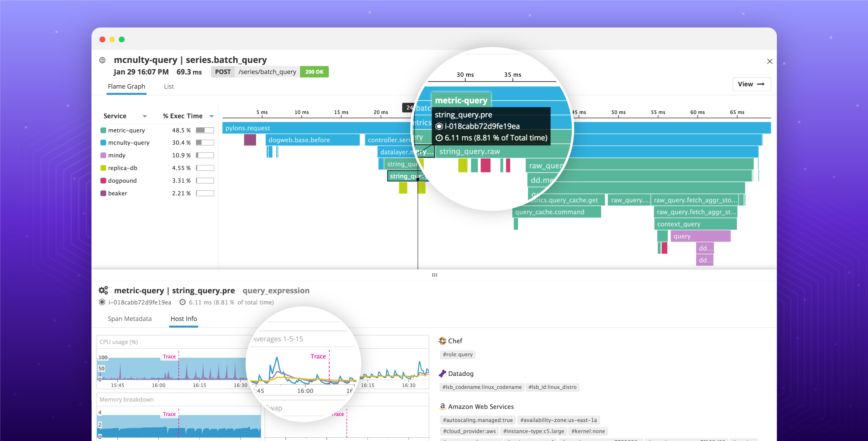868x441 pixels.
Task: Close the trace panel with the X icon
Action: pyautogui.click(x=770, y=61)
